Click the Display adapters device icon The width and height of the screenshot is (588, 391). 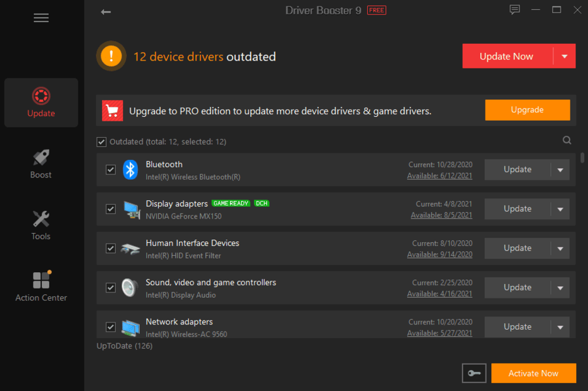point(131,210)
